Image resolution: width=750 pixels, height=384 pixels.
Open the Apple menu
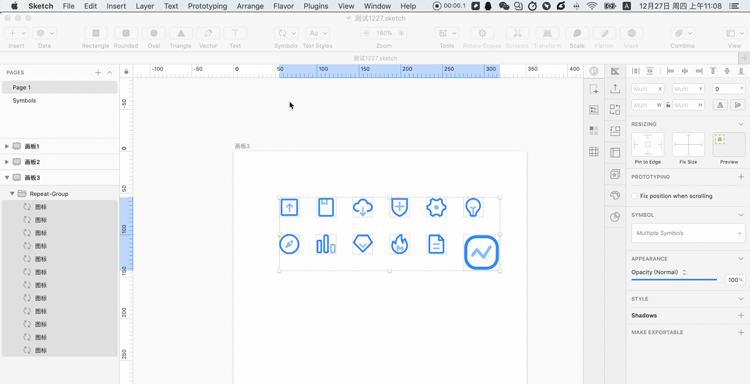(14, 6)
